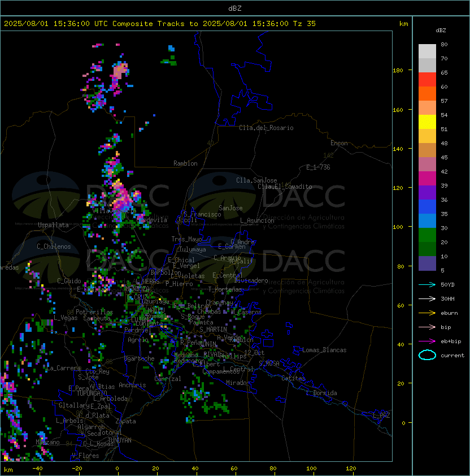Viewport: 470px width, 476px height.
Task: Select the yellow 51–54 dBZ swatch
Action: [x=427, y=122]
